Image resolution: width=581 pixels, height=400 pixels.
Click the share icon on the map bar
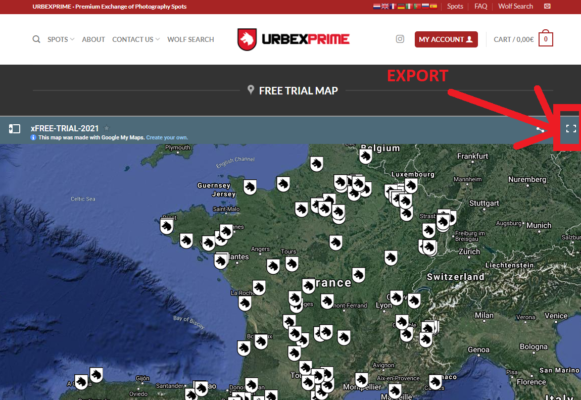540,129
